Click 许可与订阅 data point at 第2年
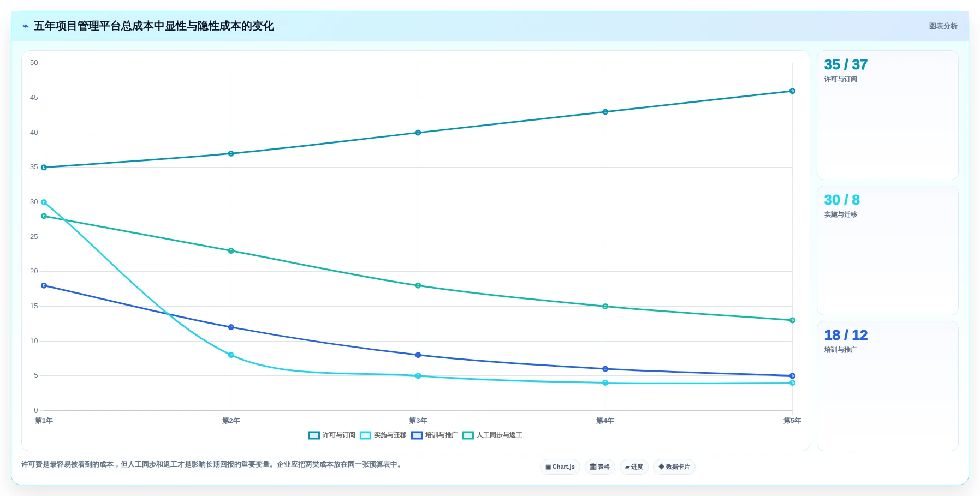This screenshot has width=980, height=496. 231,153
